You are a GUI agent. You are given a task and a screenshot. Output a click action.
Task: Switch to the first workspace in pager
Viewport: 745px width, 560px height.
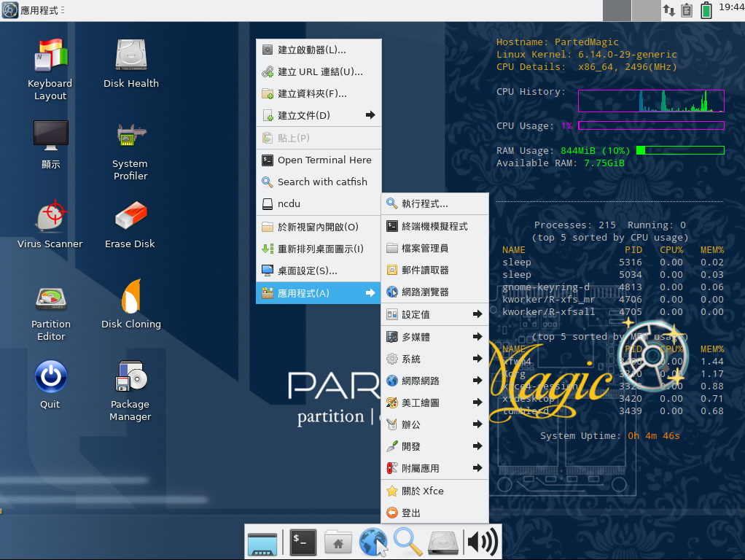[x=617, y=10]
